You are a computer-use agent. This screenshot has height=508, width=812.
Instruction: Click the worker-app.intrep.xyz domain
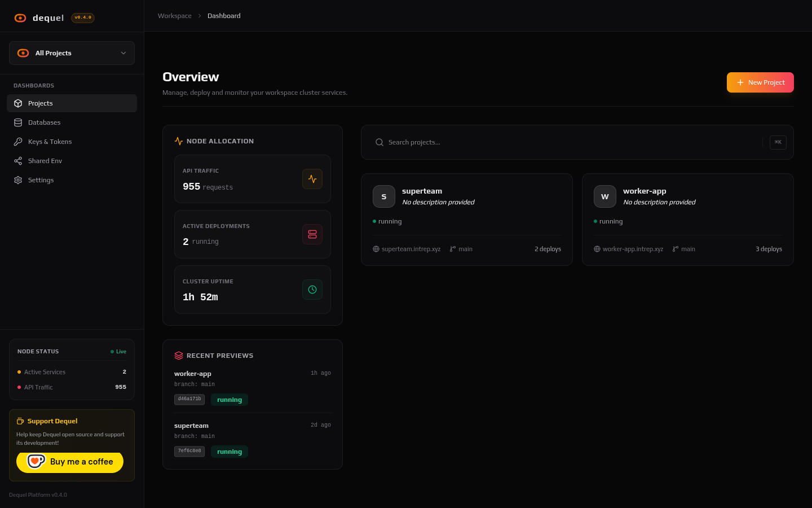click(633, 249)
